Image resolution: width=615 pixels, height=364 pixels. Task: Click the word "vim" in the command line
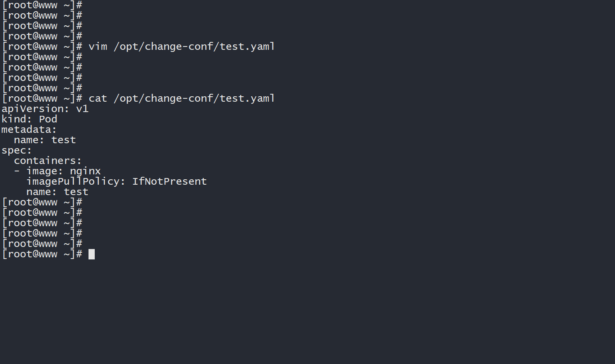point(98,46)
